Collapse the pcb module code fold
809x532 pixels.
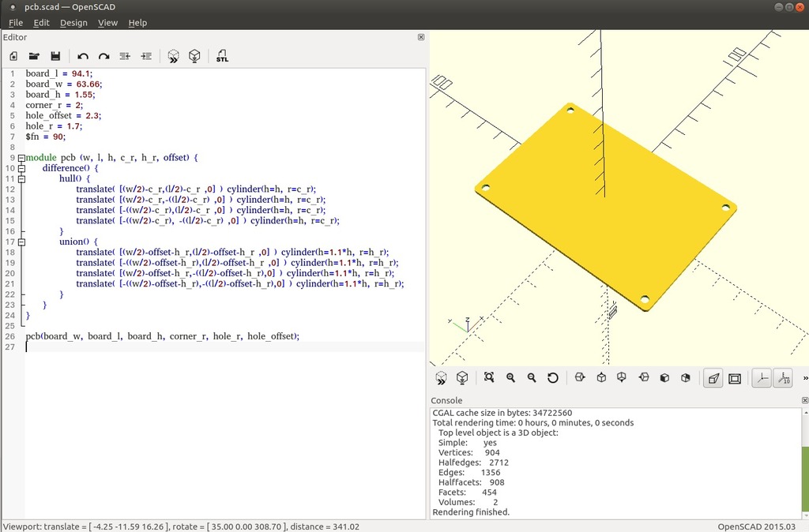(21, 157)
